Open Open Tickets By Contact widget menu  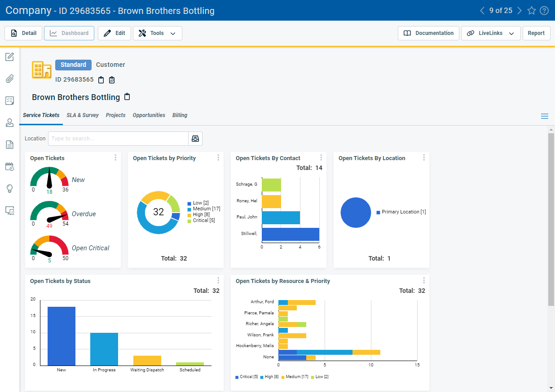pyautogui.click(x=321, y=157)
